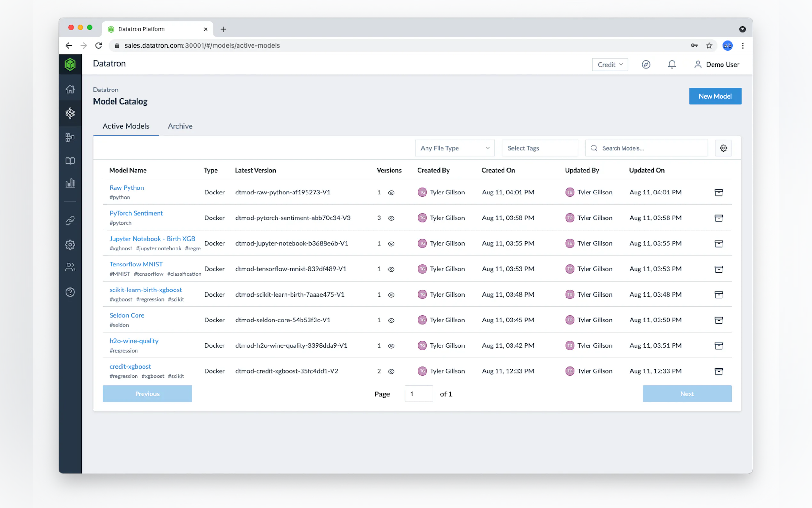Open the Select Tags dropdown
This screenshot has width=812, height=508.
[x=539, y=148]
